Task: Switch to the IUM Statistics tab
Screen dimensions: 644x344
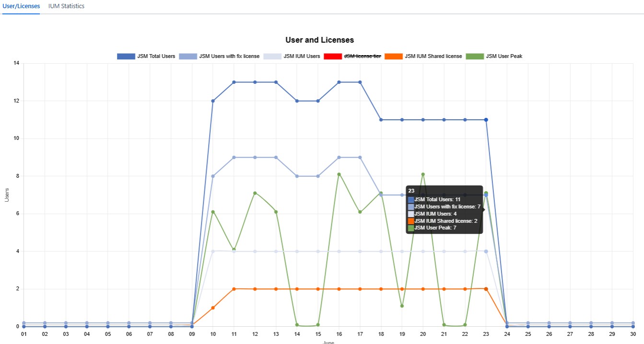Action: pos(66,6)
